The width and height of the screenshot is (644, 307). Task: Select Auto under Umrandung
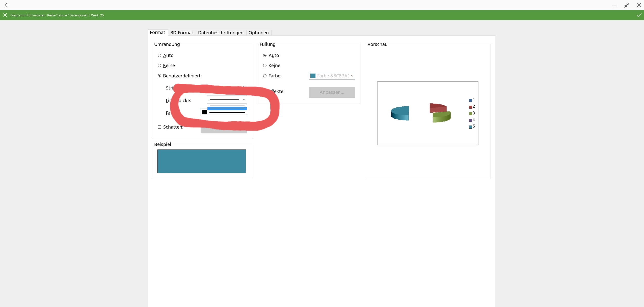(166, 55)
